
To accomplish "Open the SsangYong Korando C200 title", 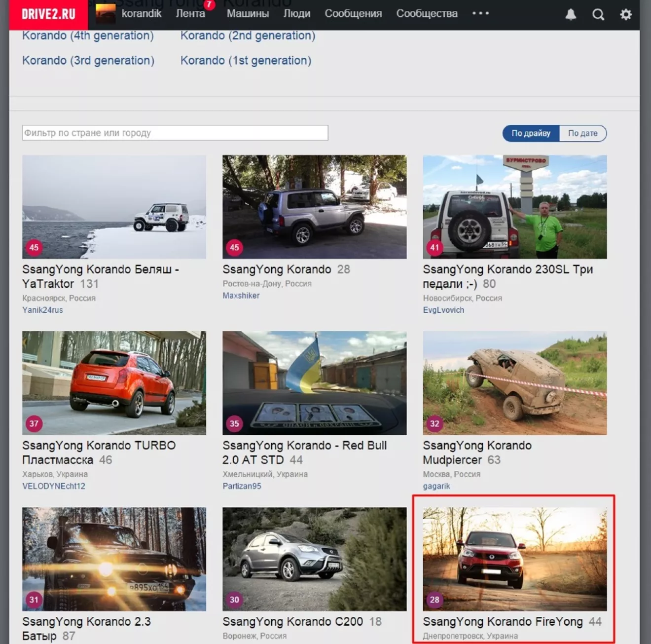I will [292, 622].
